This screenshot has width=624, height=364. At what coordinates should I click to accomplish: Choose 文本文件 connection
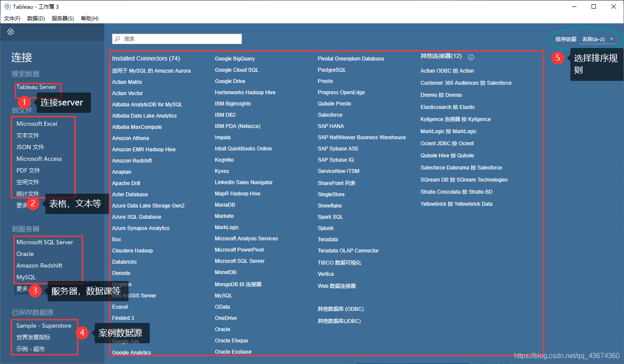(x=28, y=135)
